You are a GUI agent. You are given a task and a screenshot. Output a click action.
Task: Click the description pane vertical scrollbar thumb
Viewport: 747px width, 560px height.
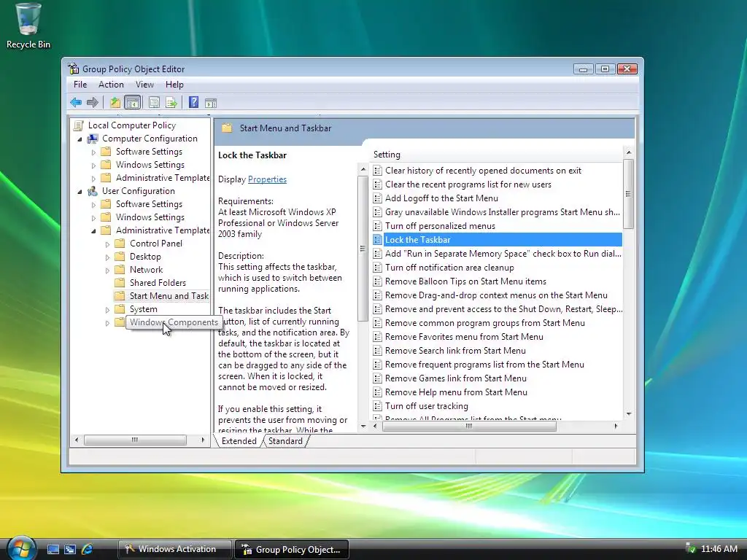point(363,248)
